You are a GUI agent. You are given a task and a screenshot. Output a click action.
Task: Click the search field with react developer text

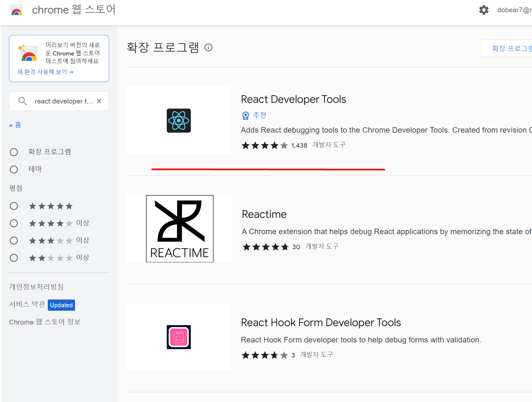click(59, 101)
